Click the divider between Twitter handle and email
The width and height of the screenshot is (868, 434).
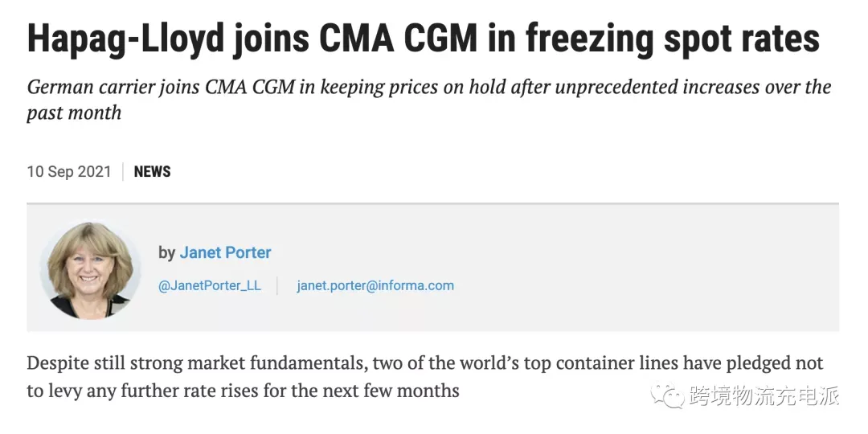[x=278, y=285]
